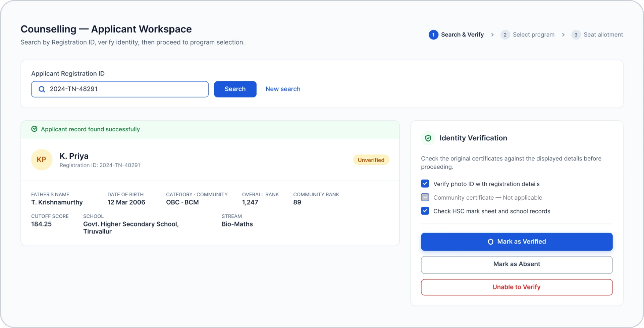Click the Unverified status badge
The image size is (644, 328).
[371, 160]
